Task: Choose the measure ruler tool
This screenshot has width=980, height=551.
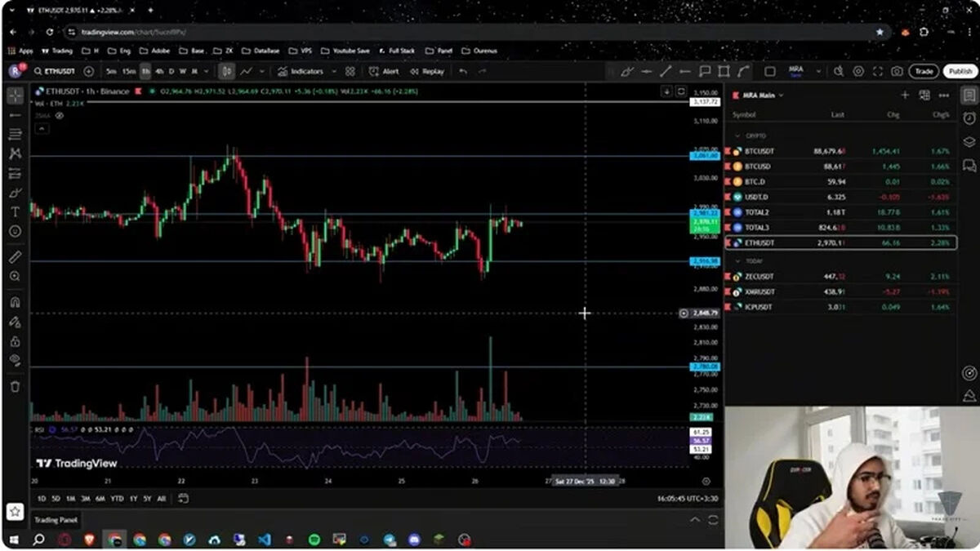Action: coord(15,257)
